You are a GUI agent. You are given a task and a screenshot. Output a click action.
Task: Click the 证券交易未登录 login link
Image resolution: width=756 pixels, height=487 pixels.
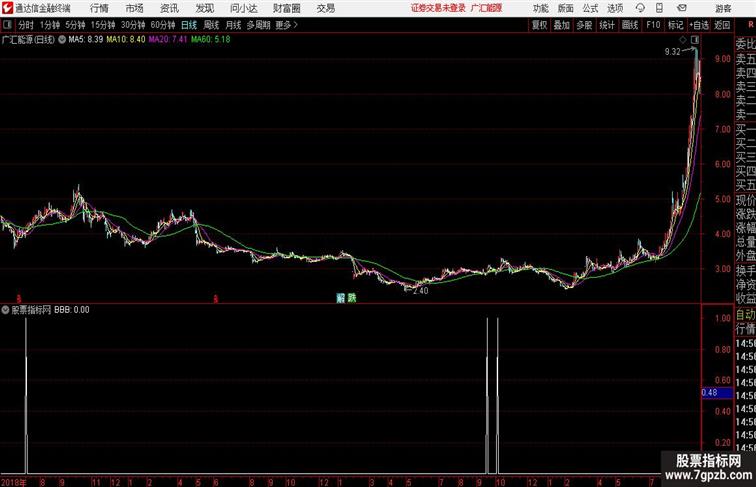pyautogui.click(x=438, y=8)
